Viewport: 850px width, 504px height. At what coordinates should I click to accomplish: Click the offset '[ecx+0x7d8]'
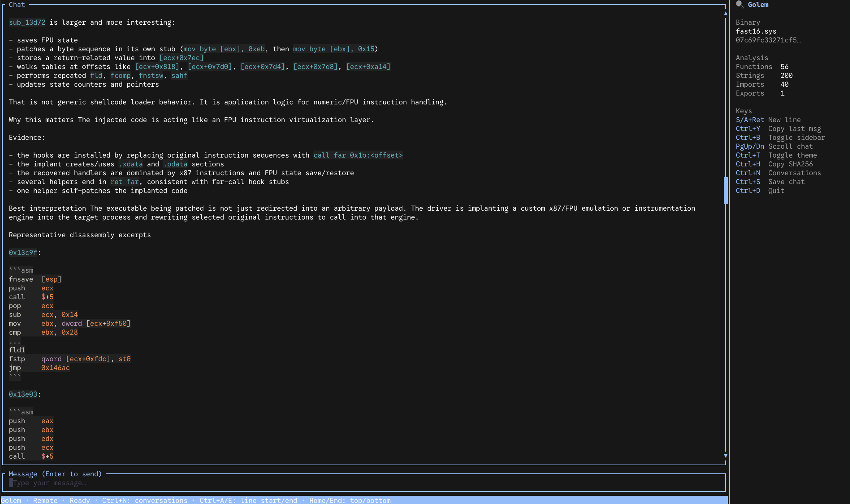pos(315,67)
